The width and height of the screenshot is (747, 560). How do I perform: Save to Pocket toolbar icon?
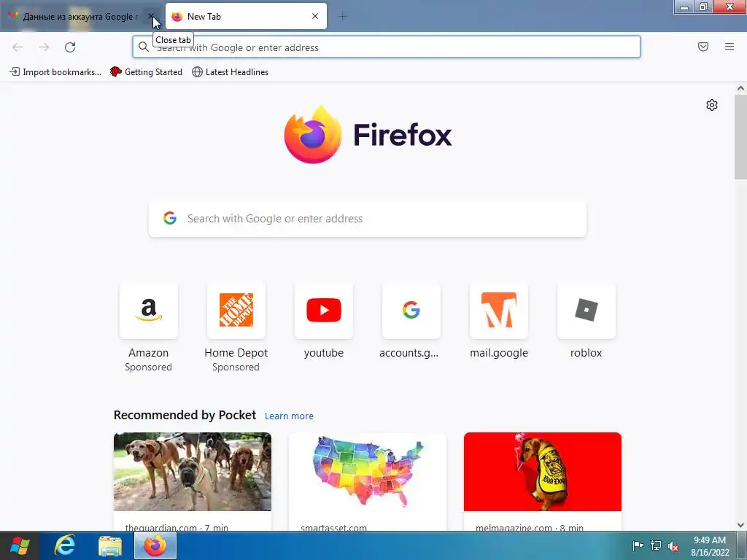[703, 47]
